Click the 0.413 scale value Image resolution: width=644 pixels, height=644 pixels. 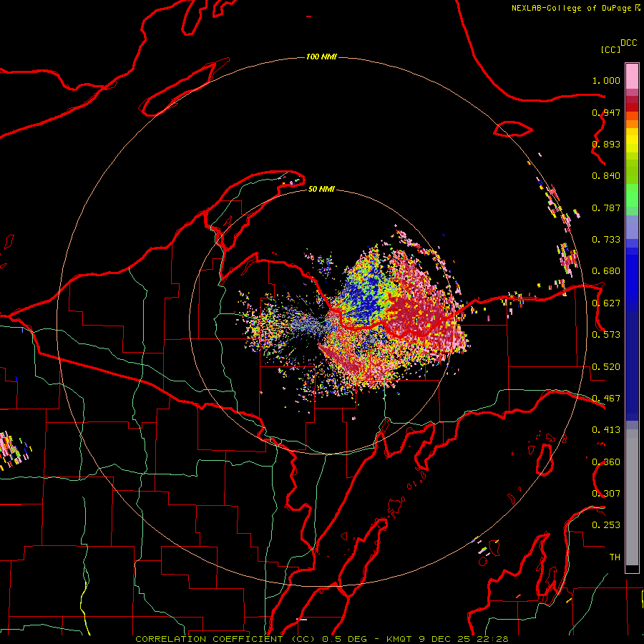coord(606,430)
